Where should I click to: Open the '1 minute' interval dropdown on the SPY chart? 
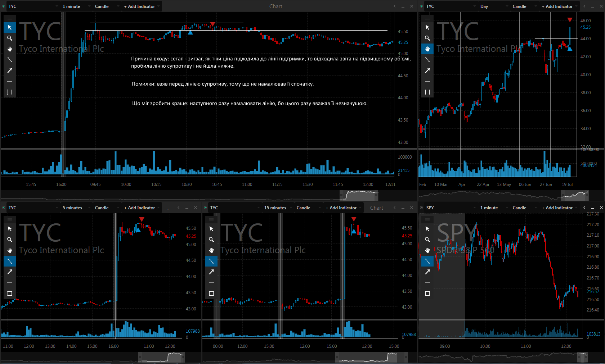tap(493, 208)
